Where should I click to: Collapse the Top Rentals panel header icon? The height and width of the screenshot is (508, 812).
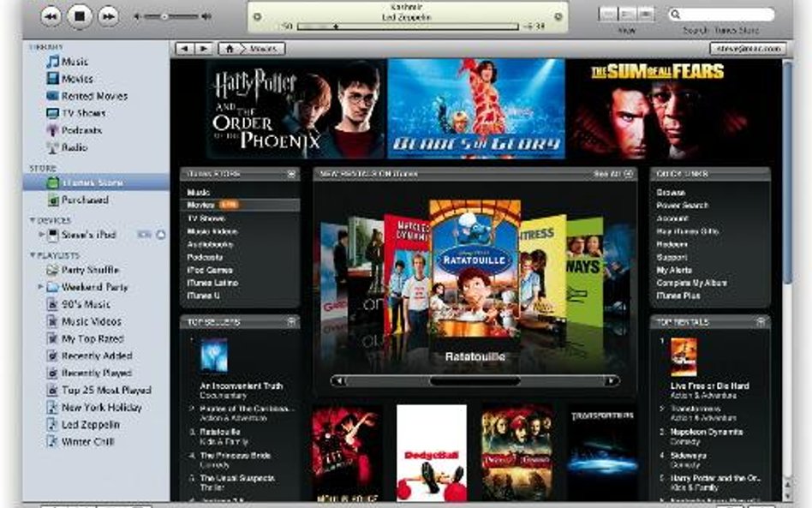761,322
